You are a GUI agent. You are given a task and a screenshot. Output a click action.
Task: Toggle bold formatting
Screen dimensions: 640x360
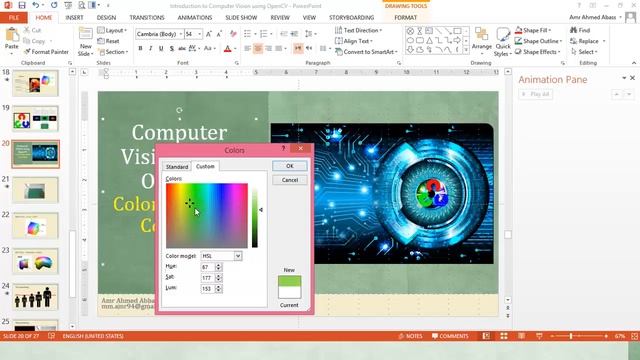140,49
